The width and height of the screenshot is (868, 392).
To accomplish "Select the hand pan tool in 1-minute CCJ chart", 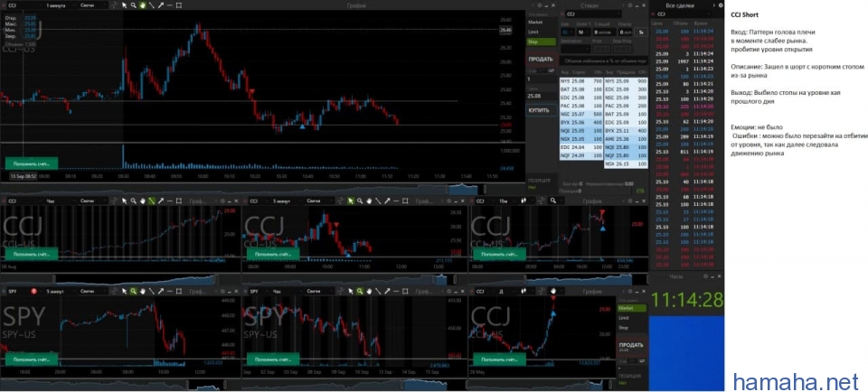I will pyautogui.click(x=142, y=5).
